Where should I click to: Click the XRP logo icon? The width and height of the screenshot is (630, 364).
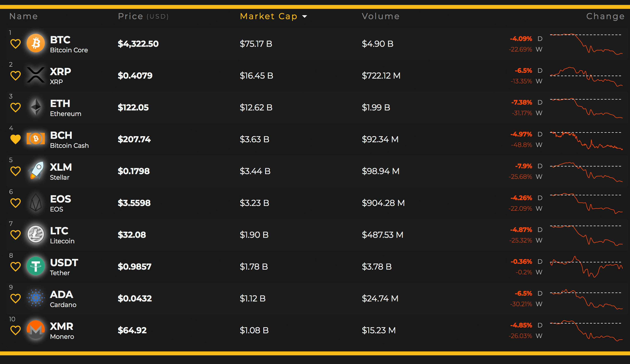[36, 75]
